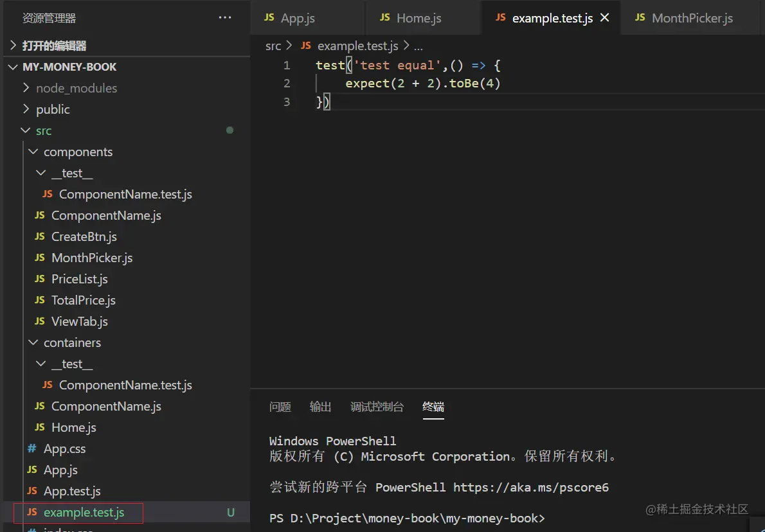
Task: Click the modified dot indicator on src folder
Action: (x=230, y=130)
